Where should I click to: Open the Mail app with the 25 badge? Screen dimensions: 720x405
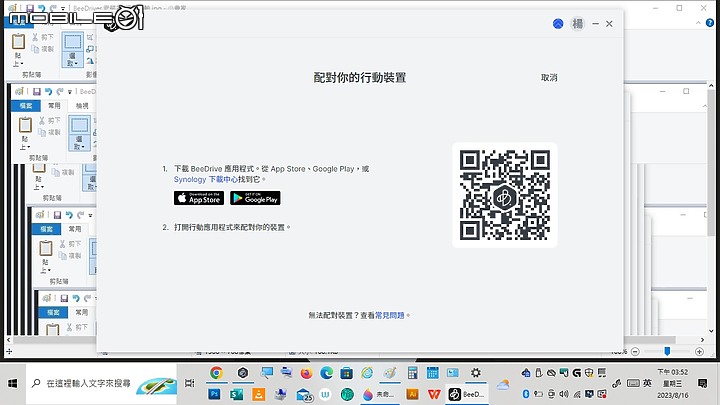(304, 394)
